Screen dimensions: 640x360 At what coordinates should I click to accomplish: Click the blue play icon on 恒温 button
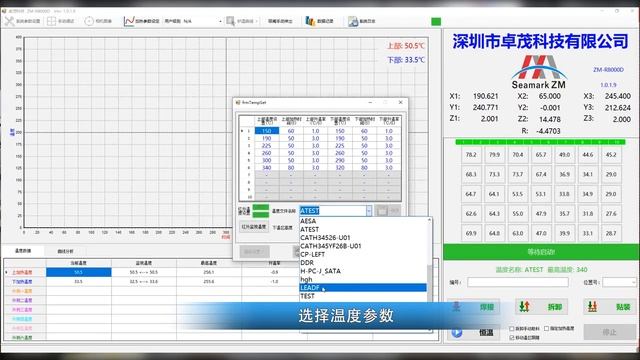point(457,332)
